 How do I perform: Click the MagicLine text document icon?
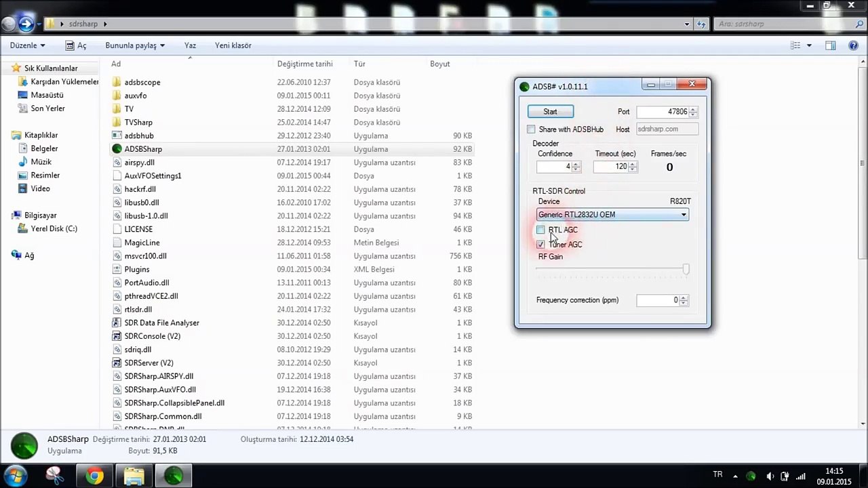click(117, 243)
